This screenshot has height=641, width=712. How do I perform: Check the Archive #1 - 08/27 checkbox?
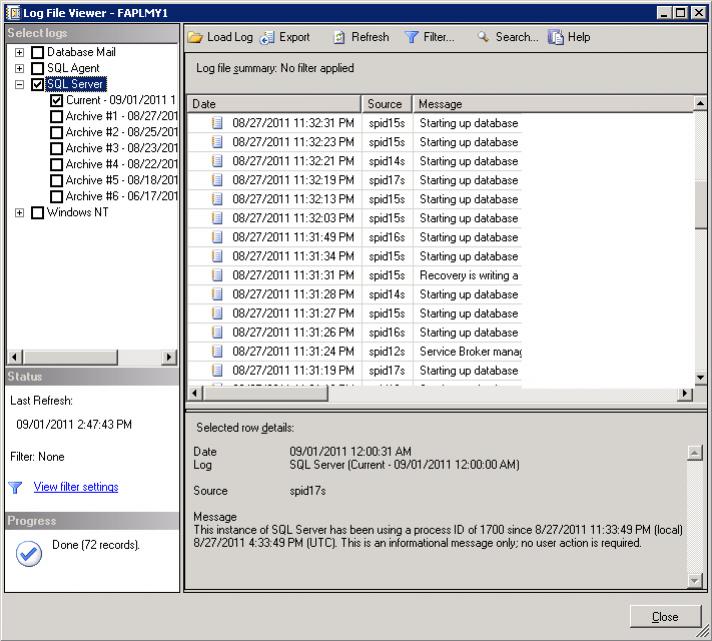(x=56, y=116)
